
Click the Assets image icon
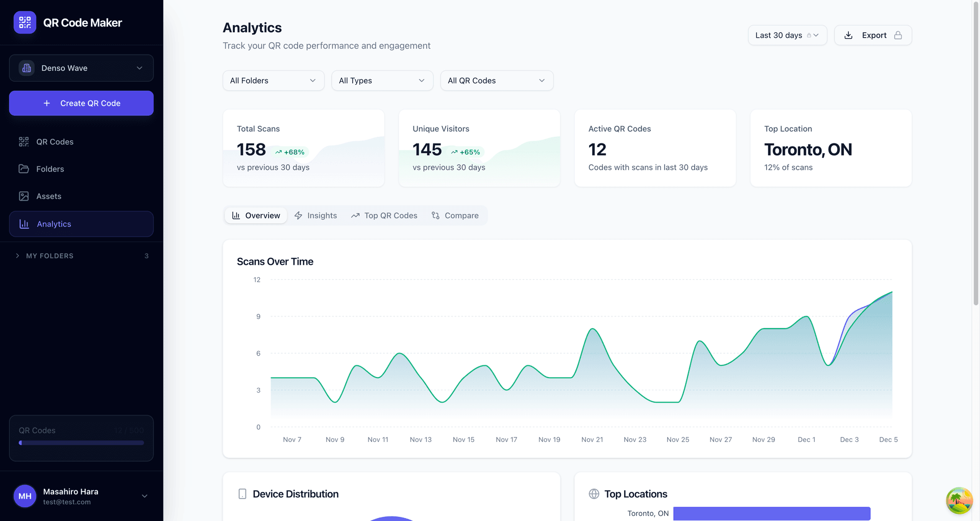(23, 196)
